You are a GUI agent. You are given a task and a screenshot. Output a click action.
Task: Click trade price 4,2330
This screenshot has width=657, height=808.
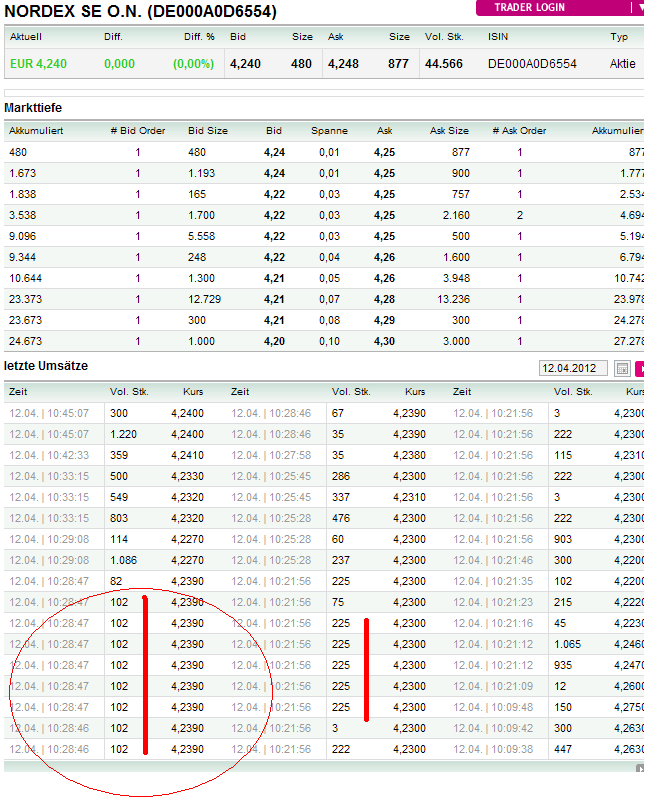[x=188, y=476]
